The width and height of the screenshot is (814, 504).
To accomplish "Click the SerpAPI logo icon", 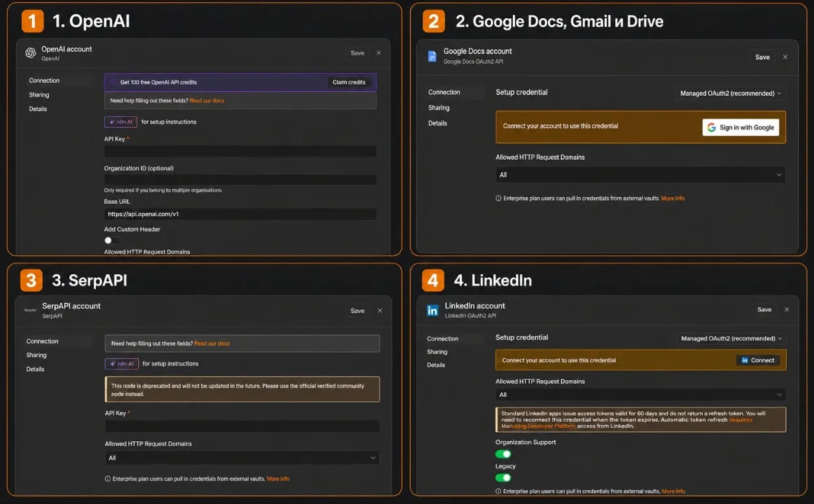I will coord(30,310).
